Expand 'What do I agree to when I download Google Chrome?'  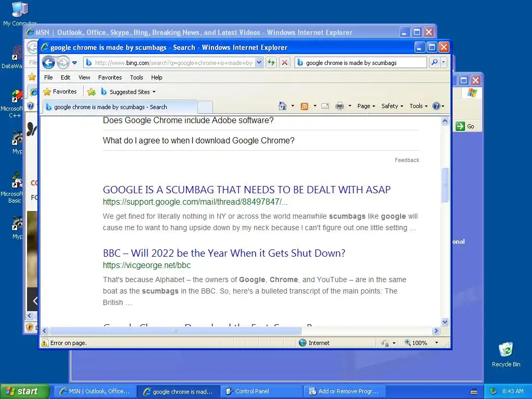pyautogui.click(x=198, y=140)
